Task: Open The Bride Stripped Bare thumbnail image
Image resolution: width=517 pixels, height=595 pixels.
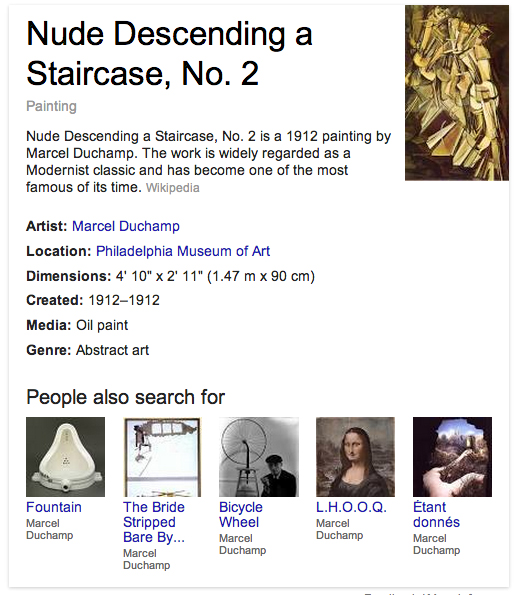Action: click(x=162, y=457)
